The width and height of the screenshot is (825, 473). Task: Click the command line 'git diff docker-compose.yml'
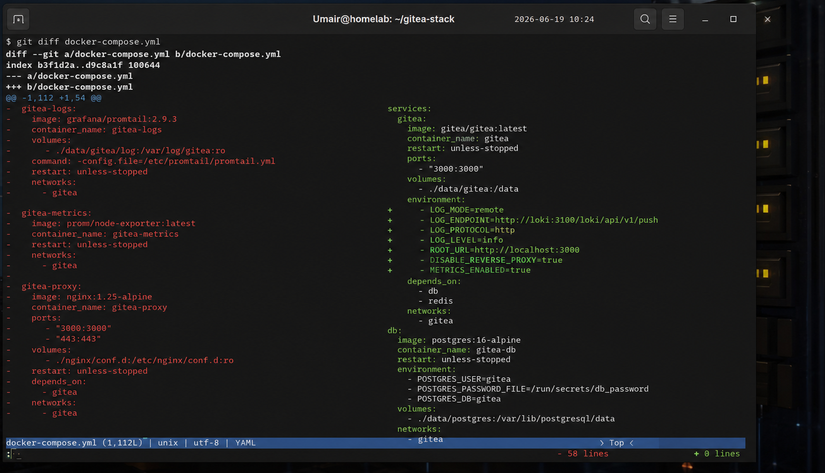[x=88, y=42]
